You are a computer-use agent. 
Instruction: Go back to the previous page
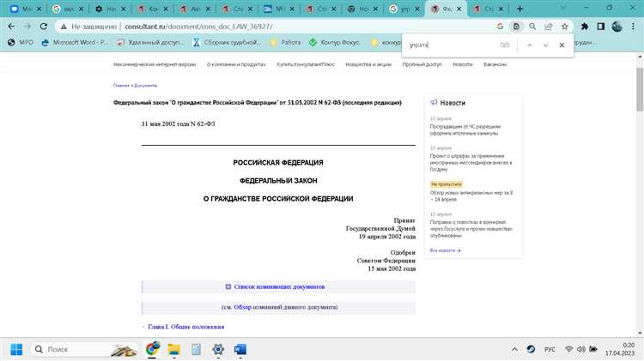click(11, 27)
